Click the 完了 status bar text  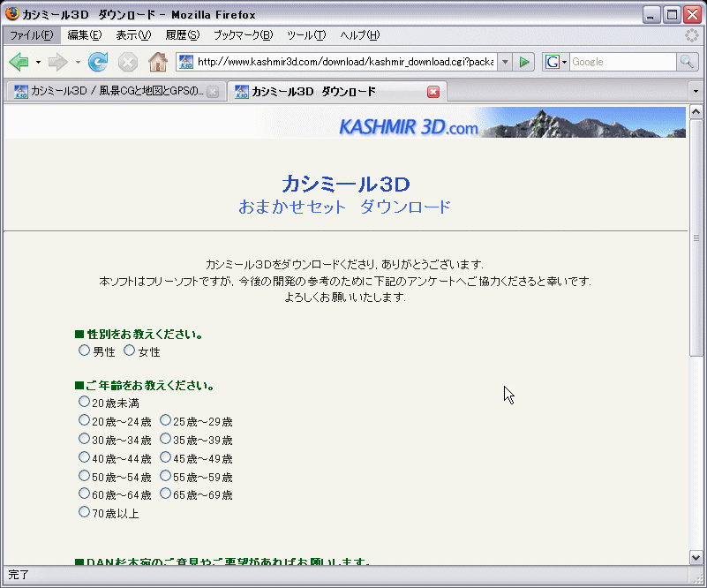click(x=19, y=575)
